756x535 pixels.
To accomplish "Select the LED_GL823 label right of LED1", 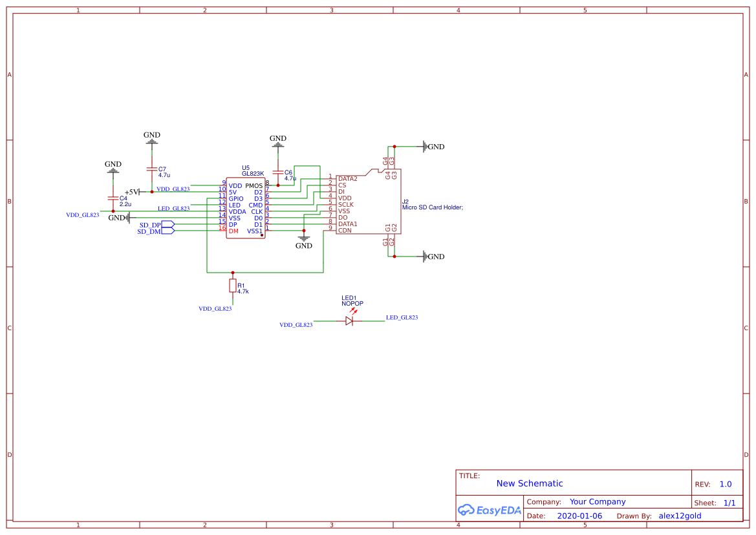I will click(x=401, y=317).
